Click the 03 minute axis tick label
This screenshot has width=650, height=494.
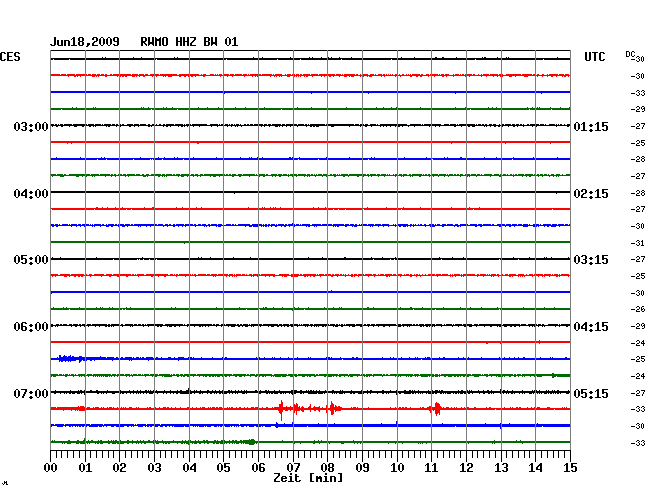point(155,468)
